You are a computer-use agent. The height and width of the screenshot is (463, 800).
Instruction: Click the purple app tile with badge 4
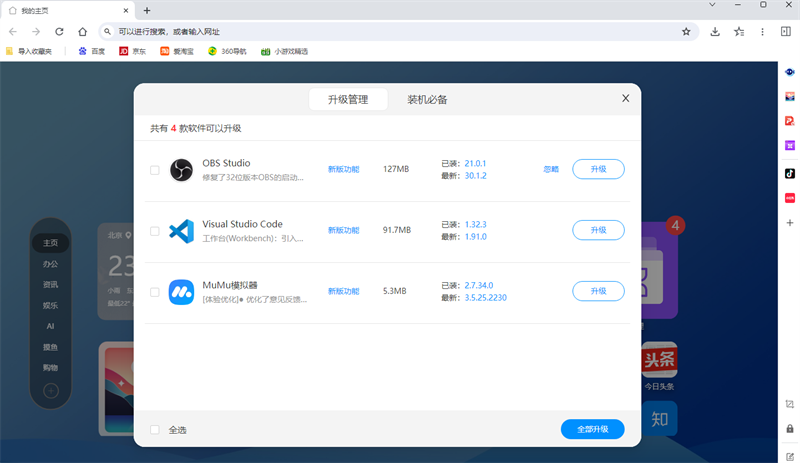pos(659,270)
